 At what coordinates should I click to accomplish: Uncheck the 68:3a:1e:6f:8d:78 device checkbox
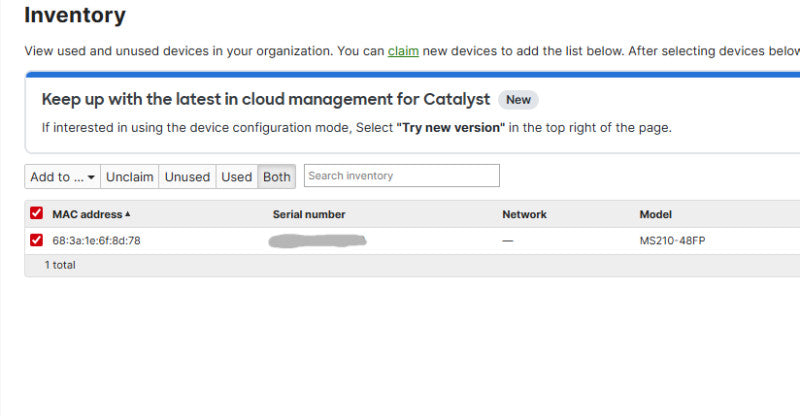click(x=36, y=240)
